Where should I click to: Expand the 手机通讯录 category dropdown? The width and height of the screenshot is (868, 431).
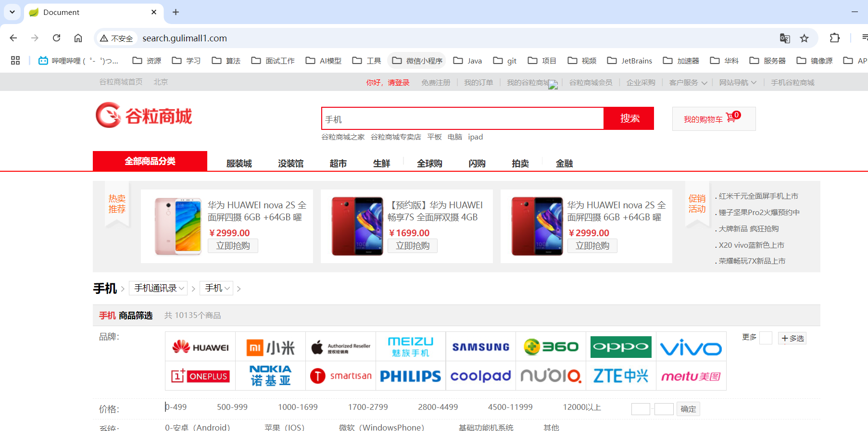click(159, 288)
